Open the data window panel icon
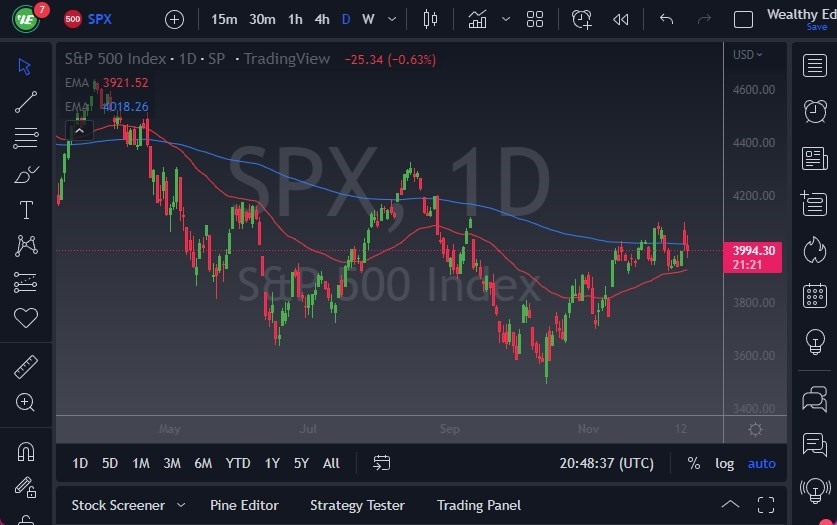Screen dimensions: 837x525 (x=814, y=203)
